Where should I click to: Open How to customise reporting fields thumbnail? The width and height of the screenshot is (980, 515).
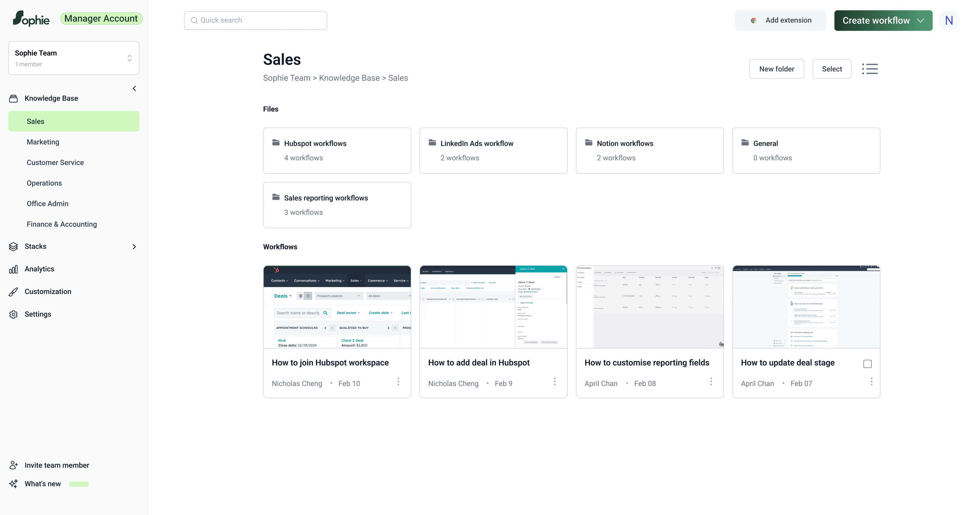tap(649, 307)
